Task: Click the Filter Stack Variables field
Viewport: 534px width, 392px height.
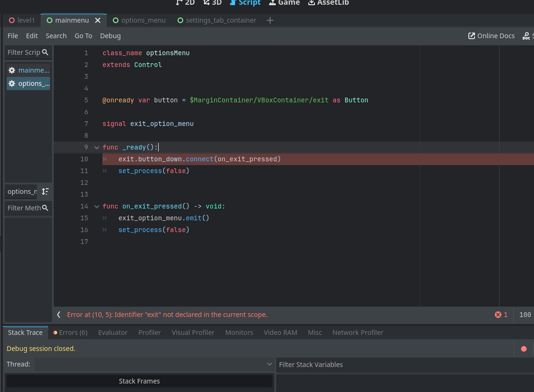Action: 404,364
